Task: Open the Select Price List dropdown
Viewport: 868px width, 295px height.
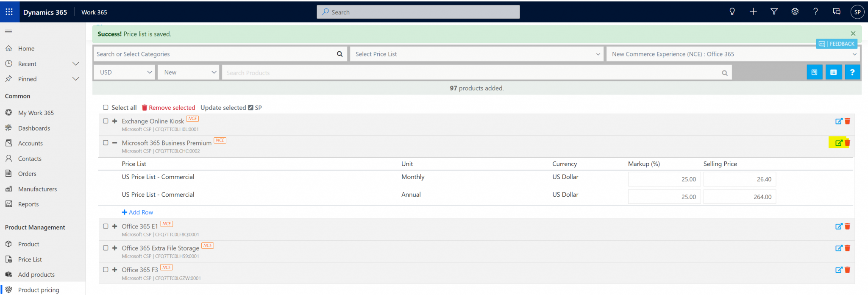Action: tap(477, 54)
